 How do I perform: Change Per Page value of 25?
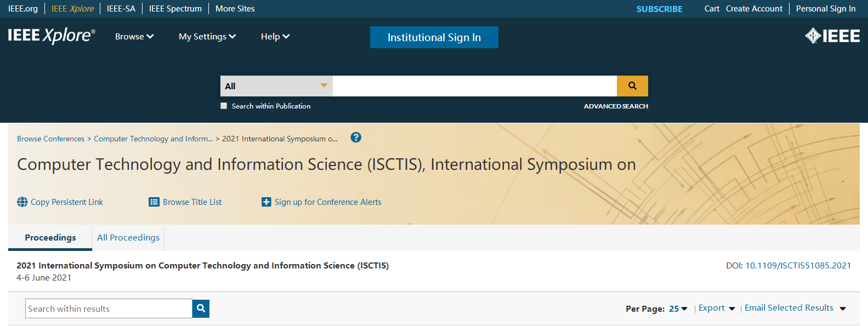click(678, 308)
